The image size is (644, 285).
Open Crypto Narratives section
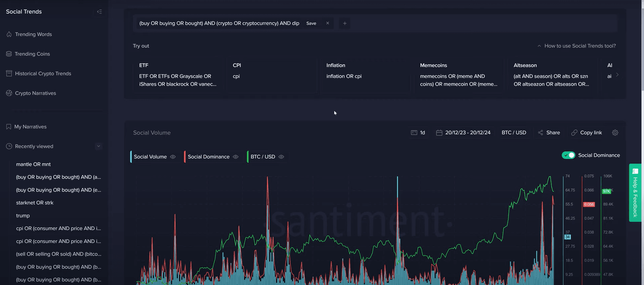(35, 93)
